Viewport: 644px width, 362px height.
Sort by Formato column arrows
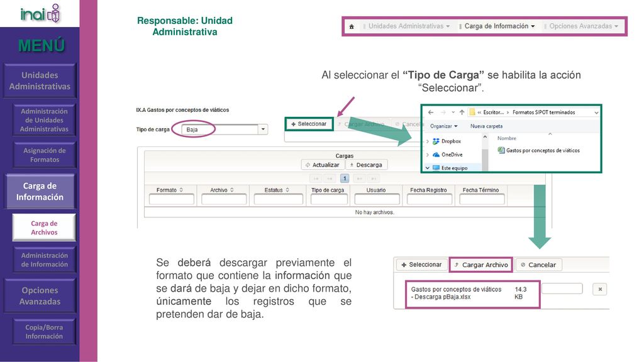(181, 190)
